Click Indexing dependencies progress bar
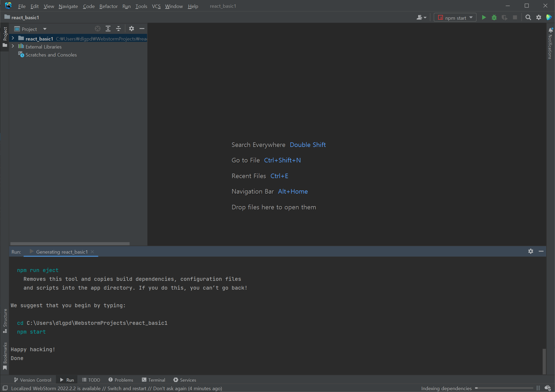The image size is (555, 392). 504,388
